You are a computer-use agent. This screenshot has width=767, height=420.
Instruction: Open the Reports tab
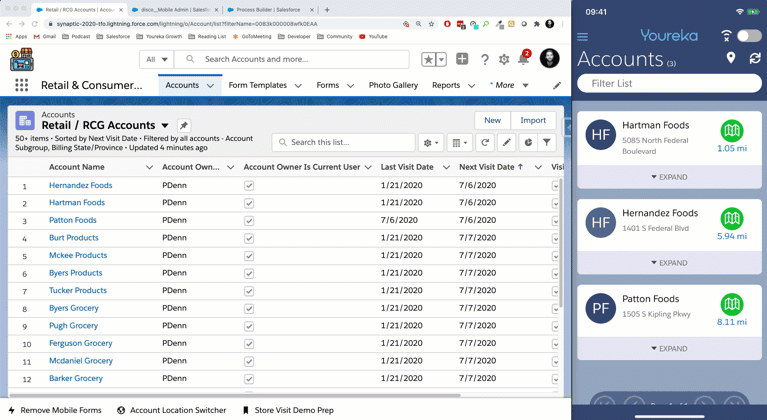(x=446, y=85)
